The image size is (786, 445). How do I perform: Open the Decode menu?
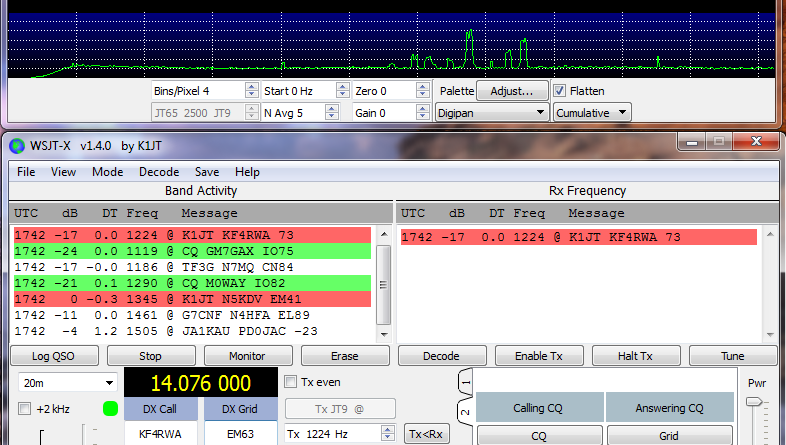159,172
